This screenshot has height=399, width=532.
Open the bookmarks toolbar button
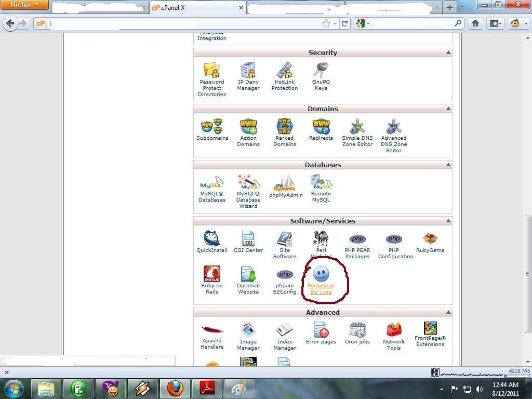pos(495,23)
